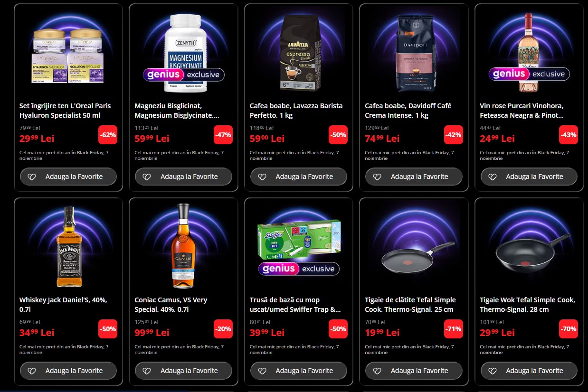Add Coniac Camus VS to favorites

click(x=183, y=371)
